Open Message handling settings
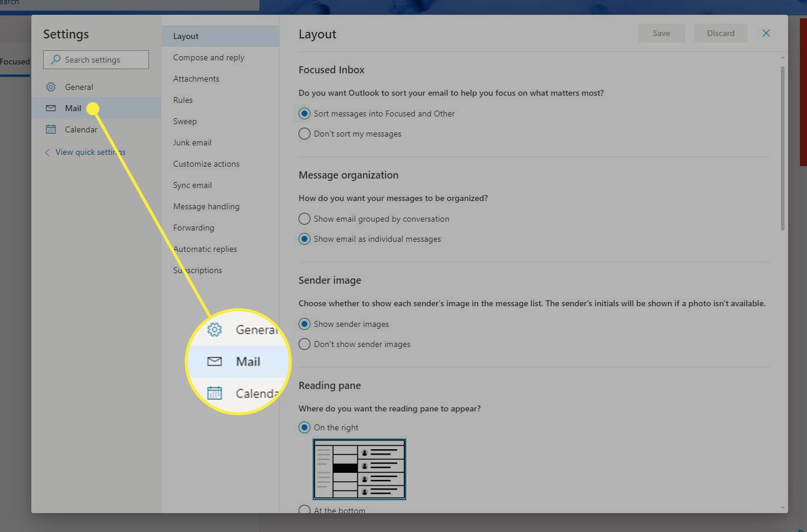Viewport: 807px width, 532px height. click(220, 206)
